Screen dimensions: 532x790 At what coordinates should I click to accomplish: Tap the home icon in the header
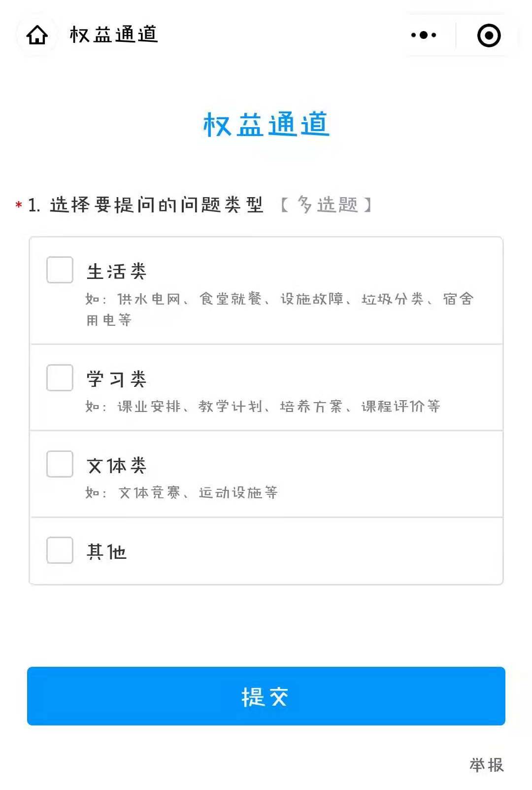point(37,35)
